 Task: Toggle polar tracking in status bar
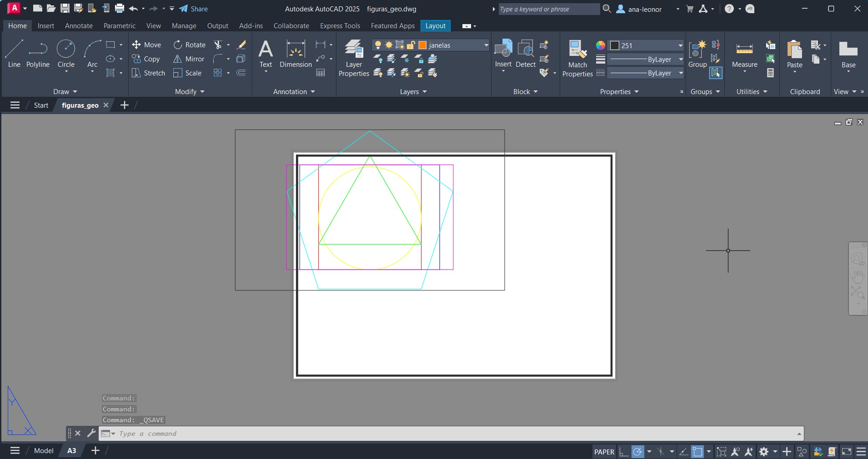point(638,452)
